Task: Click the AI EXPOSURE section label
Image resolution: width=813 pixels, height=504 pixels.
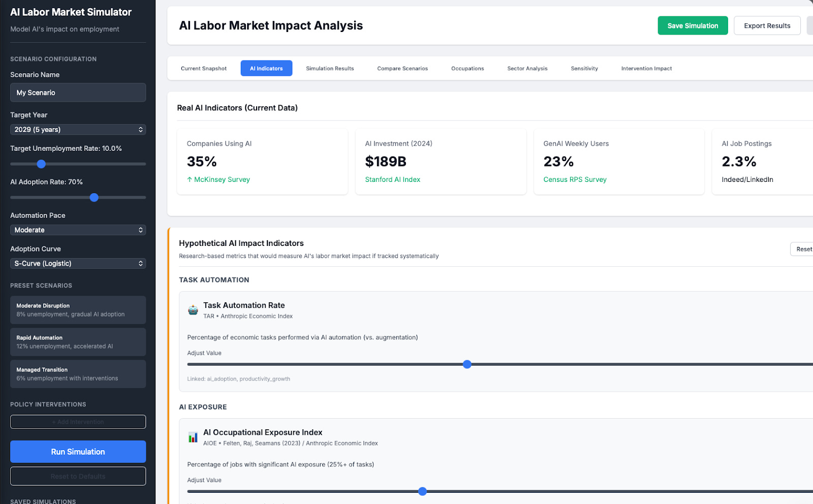Action: coord(203,407)
